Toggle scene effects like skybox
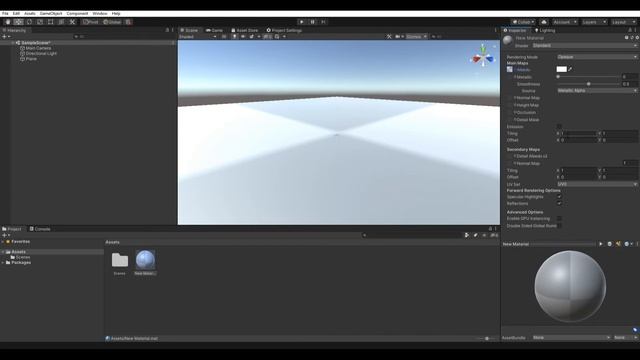The image size is (640, 360). (x=252, y=37)
